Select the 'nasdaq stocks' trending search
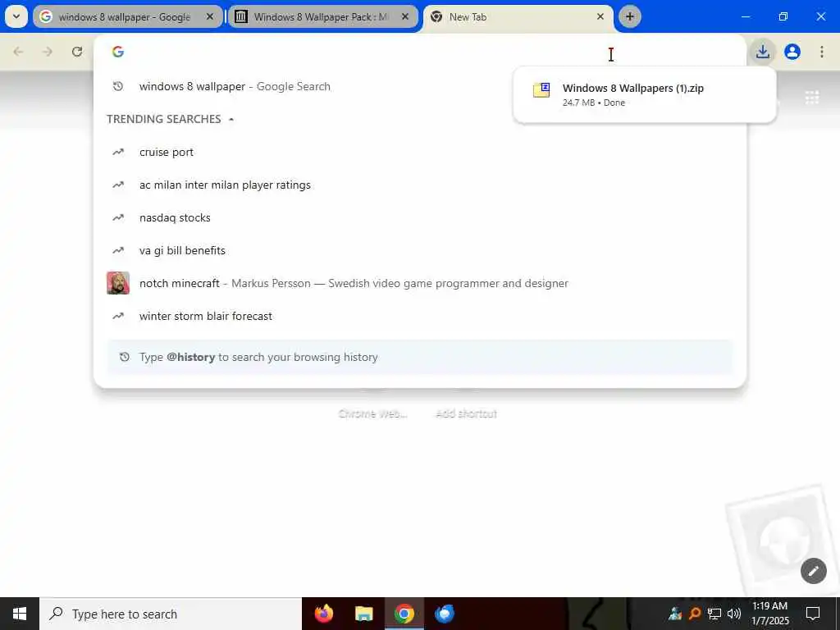This screenshot has height=630, width=840. (x=419, y=217)
